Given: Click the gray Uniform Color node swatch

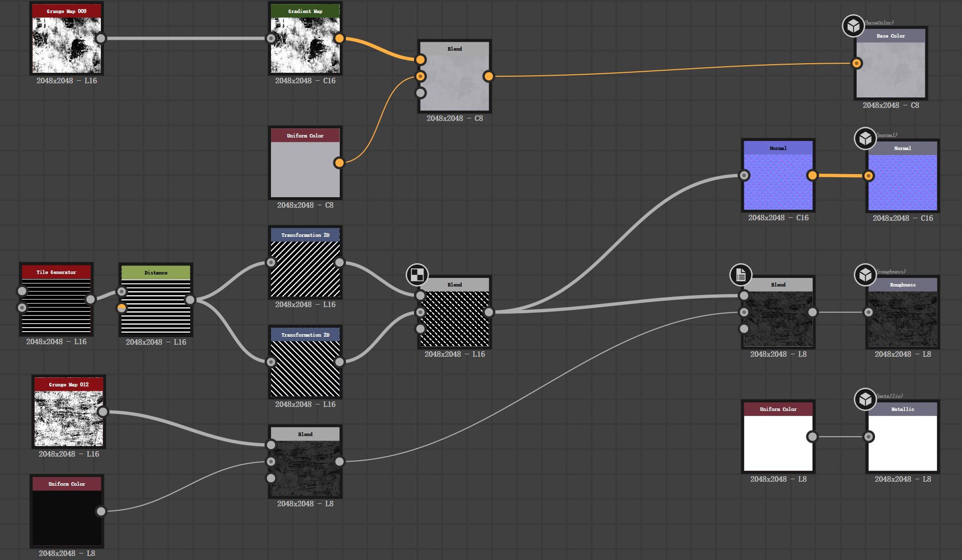Looking at the screenshot, I should [305, 170].
